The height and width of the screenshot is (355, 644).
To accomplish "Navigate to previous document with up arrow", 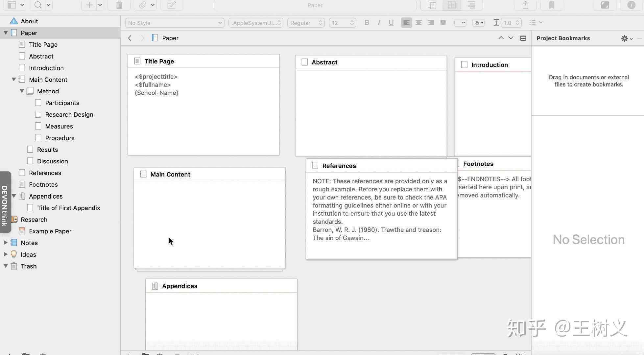I will pos(501,38).
